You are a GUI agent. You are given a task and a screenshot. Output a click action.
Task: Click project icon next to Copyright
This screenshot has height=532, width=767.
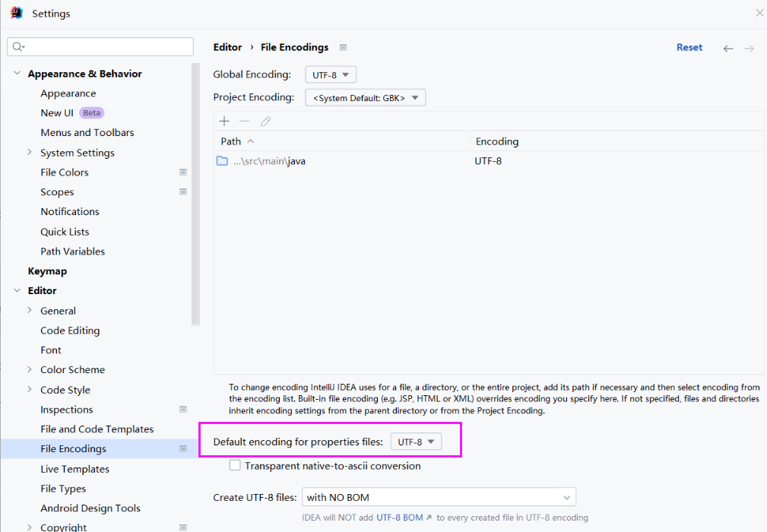point(183,527)
